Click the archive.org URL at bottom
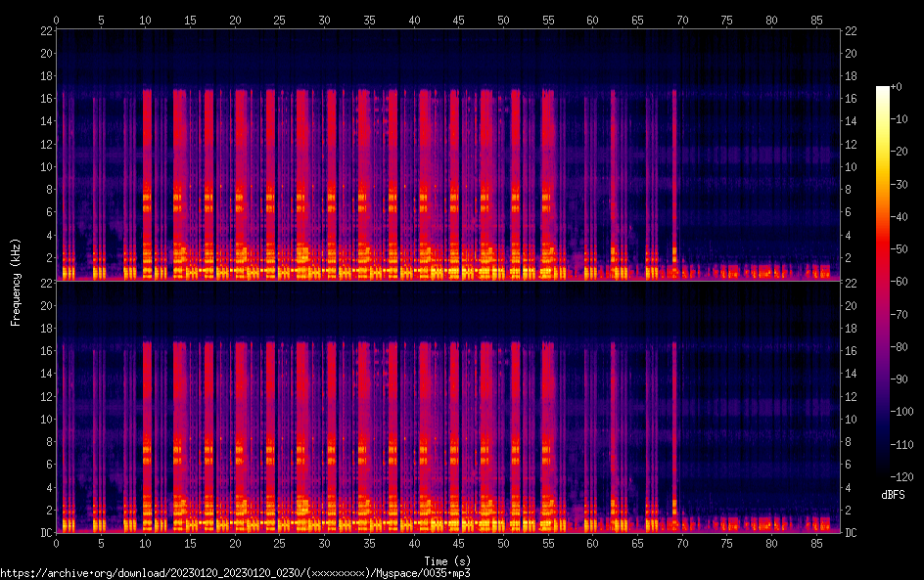Screen dimensions: 924x580 point(235,573)
